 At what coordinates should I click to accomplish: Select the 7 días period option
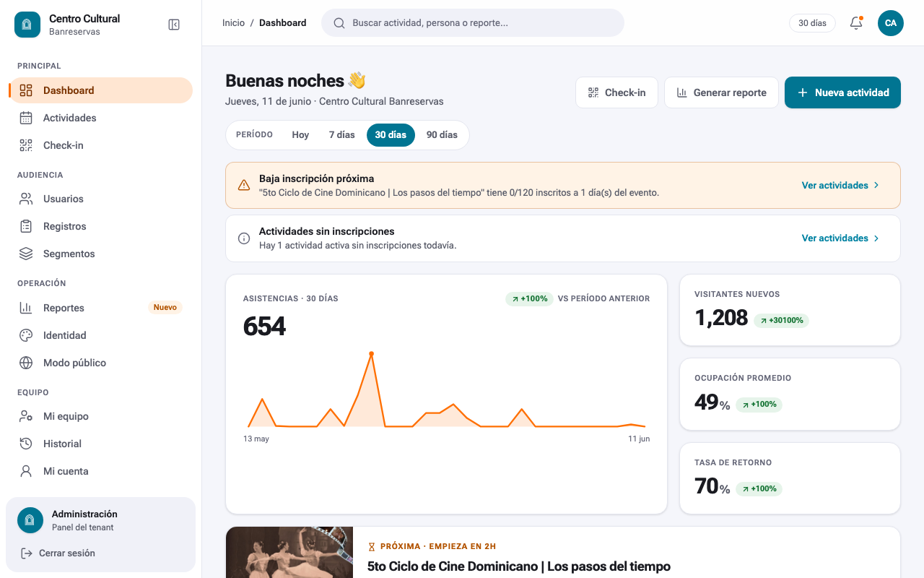point(342,135)
